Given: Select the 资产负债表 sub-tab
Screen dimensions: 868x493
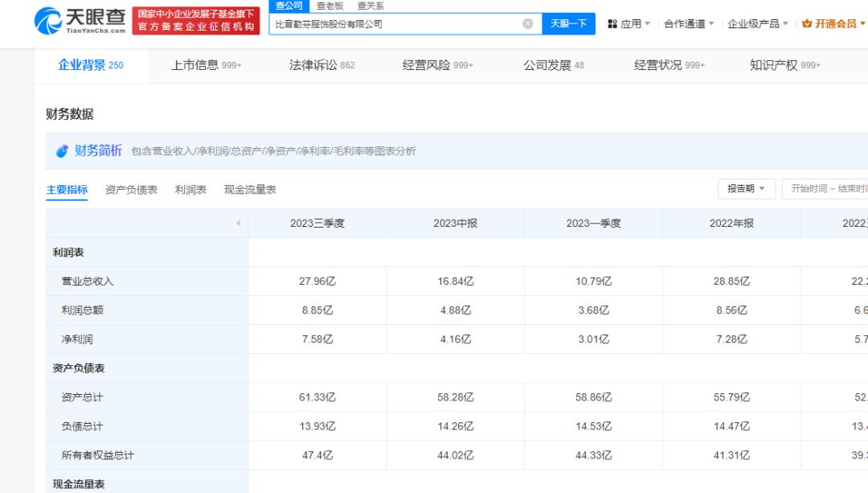Looking at the screenshot, I should (131, 190).
